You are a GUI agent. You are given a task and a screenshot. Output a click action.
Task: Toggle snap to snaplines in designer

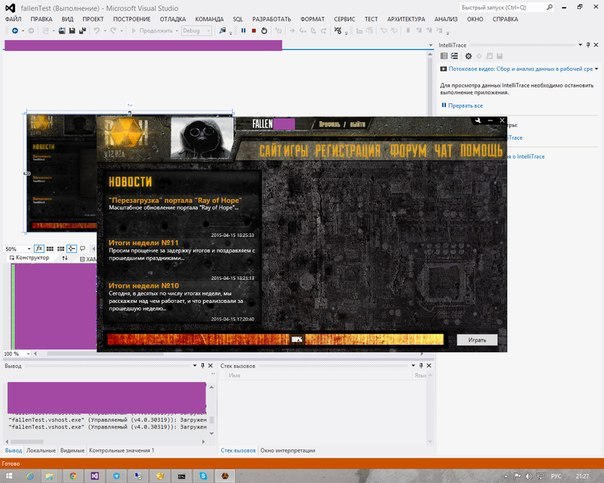tap(72, 249)
